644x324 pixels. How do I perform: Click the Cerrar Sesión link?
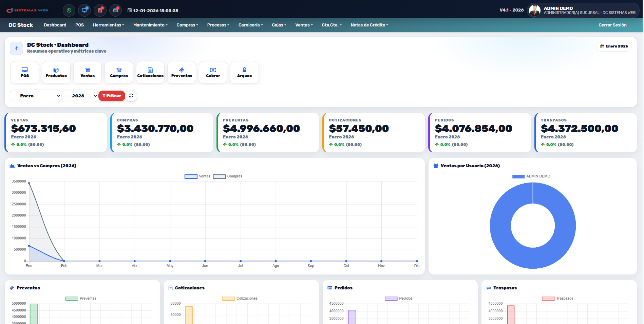pyautogui.click(x=612, y=25)
